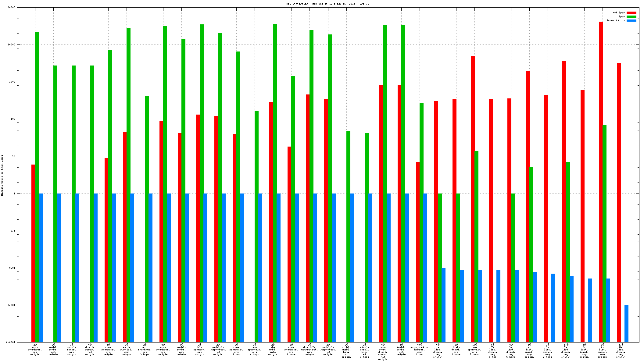Click the red Not Spam legend swatch
Image resolution: width=644 pixels, height=362 pixels.
[631, 12]
